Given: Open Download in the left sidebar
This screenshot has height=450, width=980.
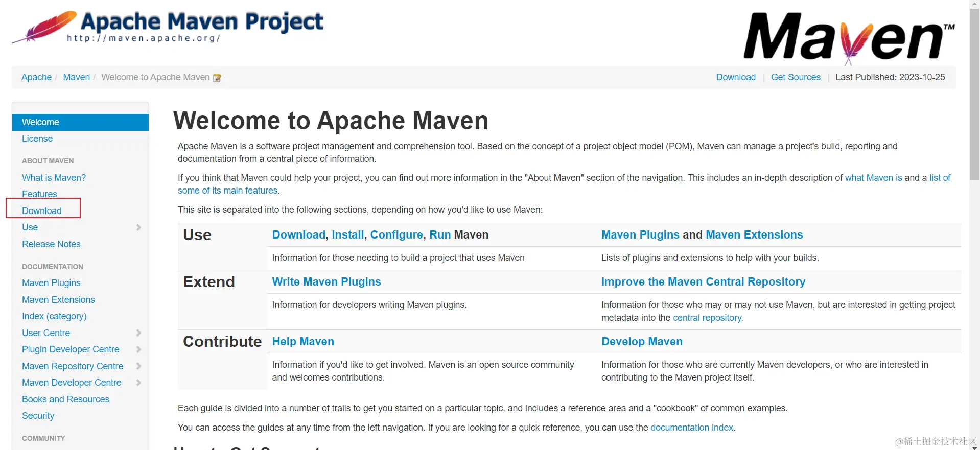Looking at the screenshot, I should (41, 211).
